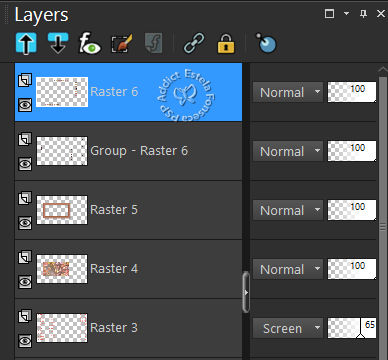388x360 pixels.
Task: Open the Screen blend mode dropdown of Raster 3
Action: tap(288, 328)
